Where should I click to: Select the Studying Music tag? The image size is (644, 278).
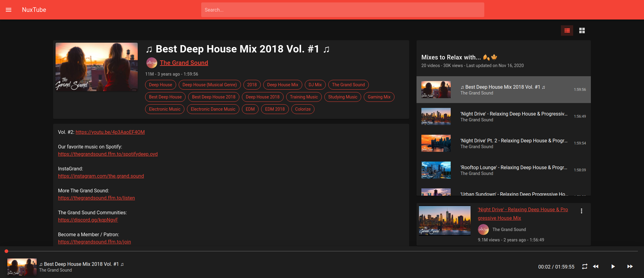[x=343, y=97]
